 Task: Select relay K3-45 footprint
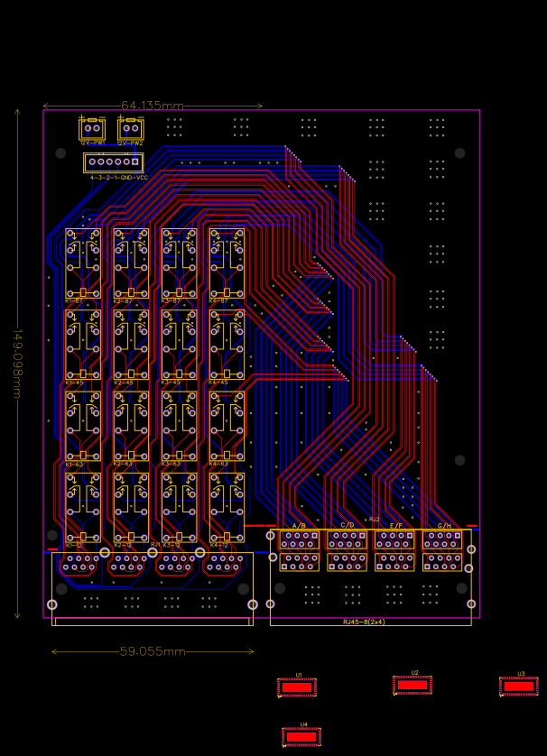179,345
